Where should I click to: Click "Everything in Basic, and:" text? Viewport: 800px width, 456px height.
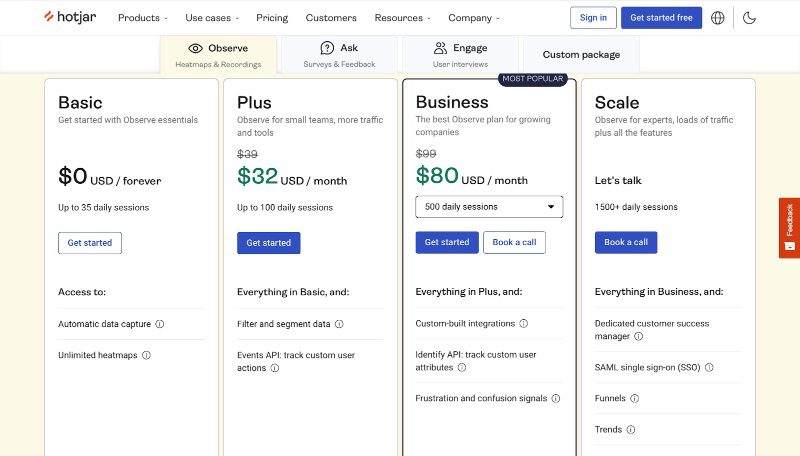point(293,292)
